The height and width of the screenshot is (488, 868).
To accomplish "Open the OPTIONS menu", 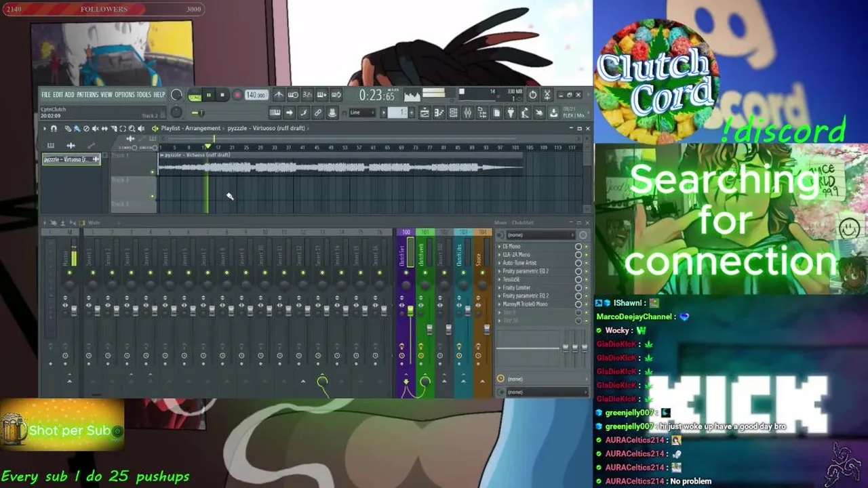I will 125,95.
